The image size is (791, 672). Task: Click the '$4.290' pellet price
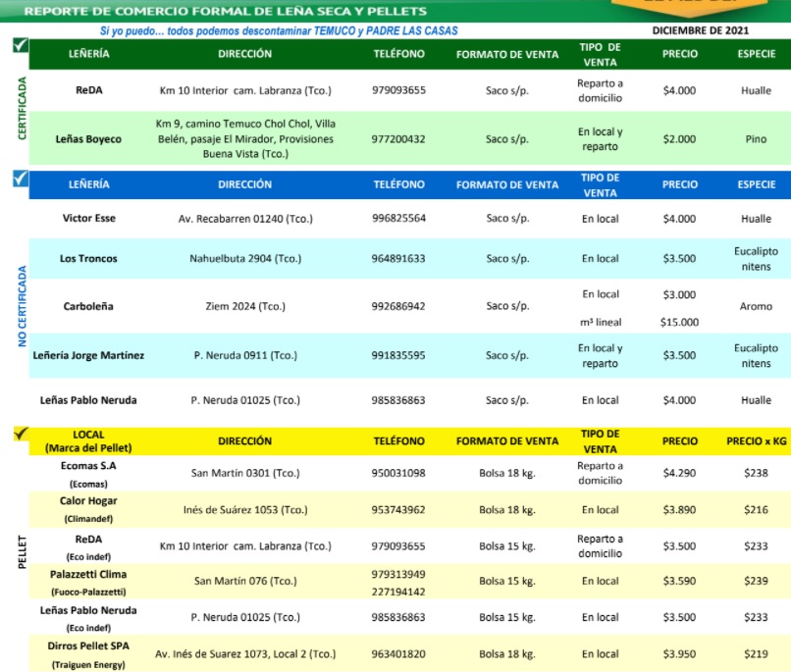(679, 474)
